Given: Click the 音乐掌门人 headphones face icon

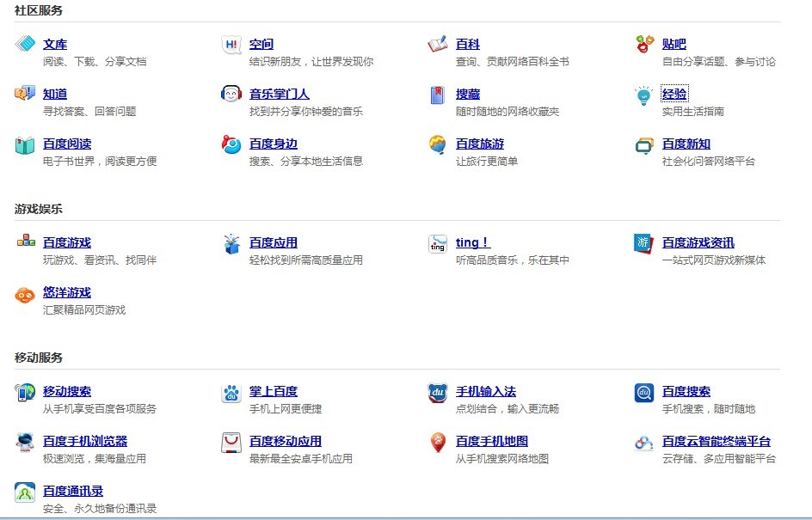Looking at the screenshot, I should [231, 95].
